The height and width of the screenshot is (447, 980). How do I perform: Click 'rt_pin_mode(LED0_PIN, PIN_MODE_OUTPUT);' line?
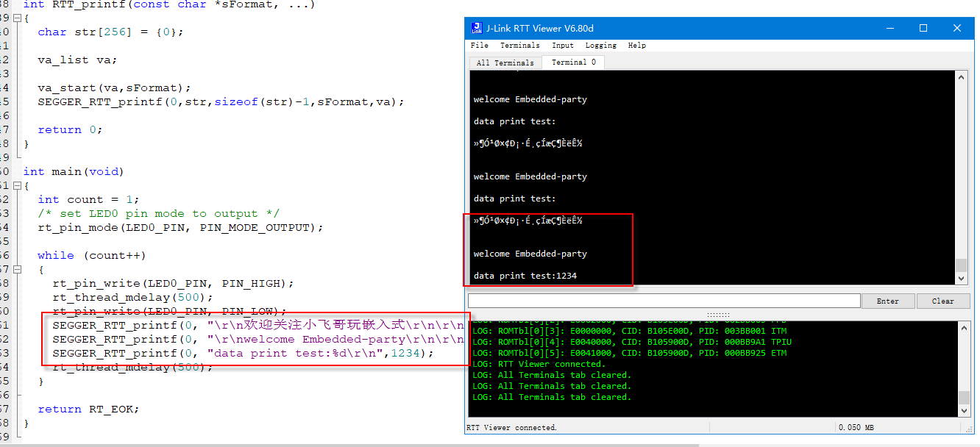pos(180,227)
